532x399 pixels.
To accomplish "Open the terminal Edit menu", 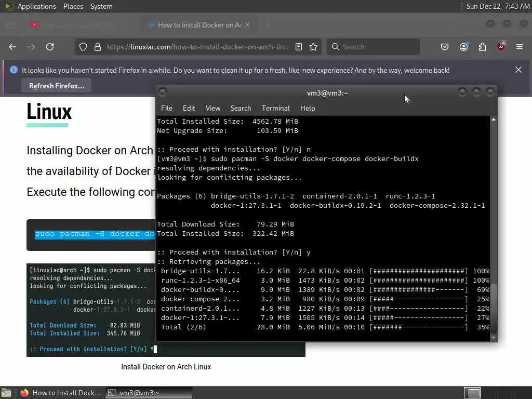I will pyautogui.click(x=189, y=108).
